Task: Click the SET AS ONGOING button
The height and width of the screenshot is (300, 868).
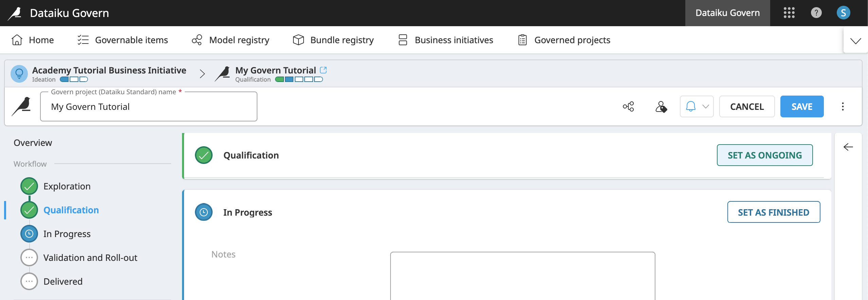Action: 764,155
